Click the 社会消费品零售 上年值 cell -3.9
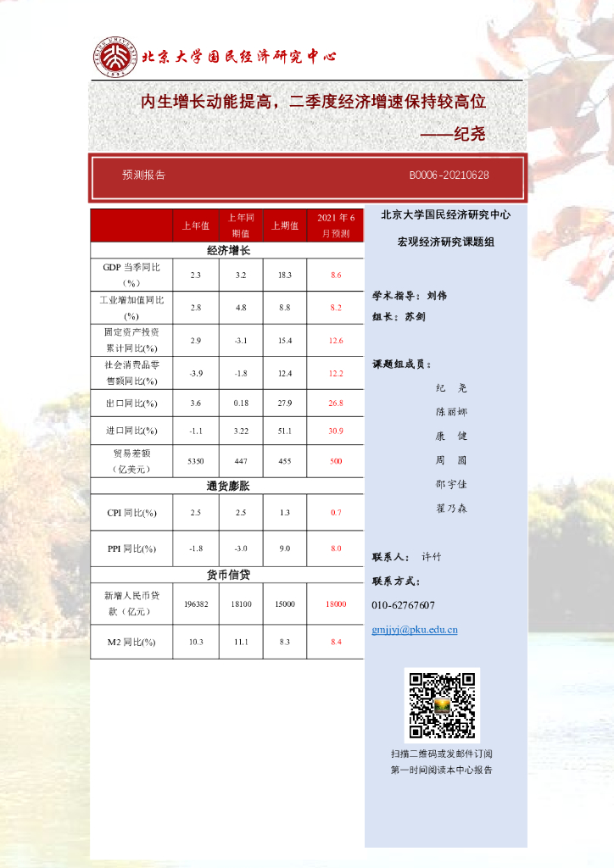This screenshot has width=614, height=868. [196, 374]
